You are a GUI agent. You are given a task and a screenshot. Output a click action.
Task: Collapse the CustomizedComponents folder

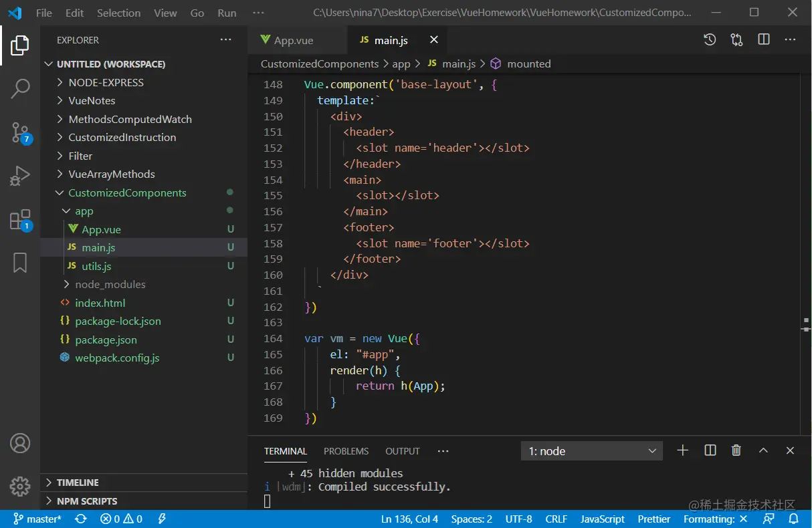tap(126, 192)
